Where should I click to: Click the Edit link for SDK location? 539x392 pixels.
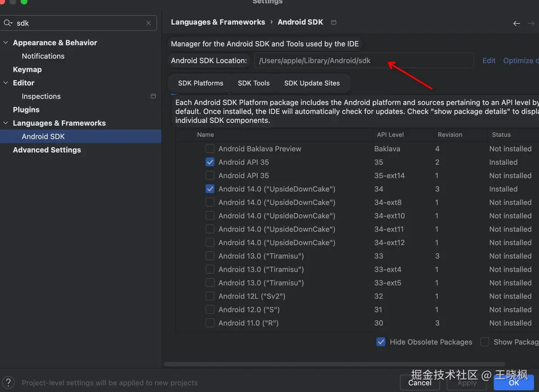[x=489, y=61]
